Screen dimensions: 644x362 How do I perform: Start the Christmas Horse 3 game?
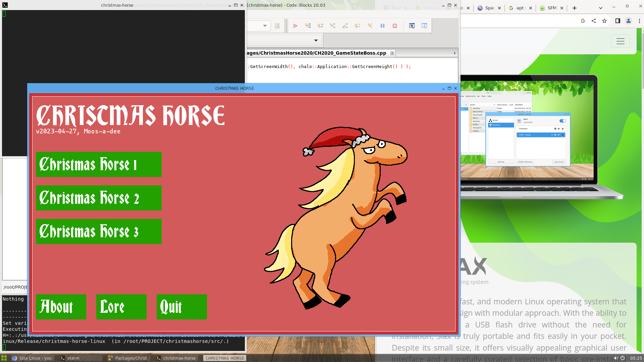99,232
